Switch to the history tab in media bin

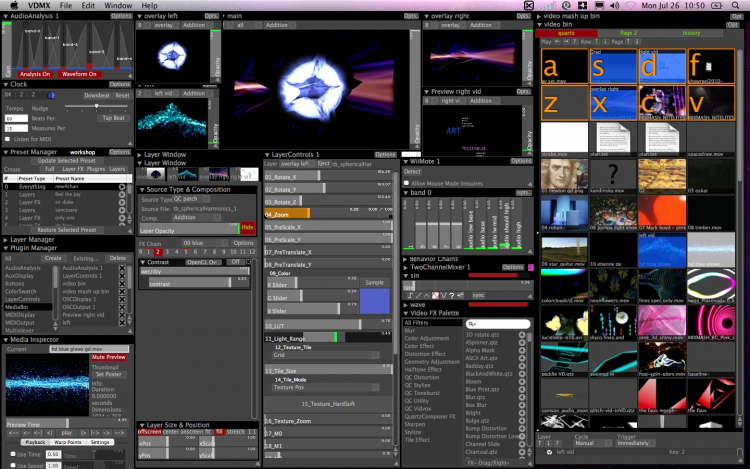click(691, 33)
